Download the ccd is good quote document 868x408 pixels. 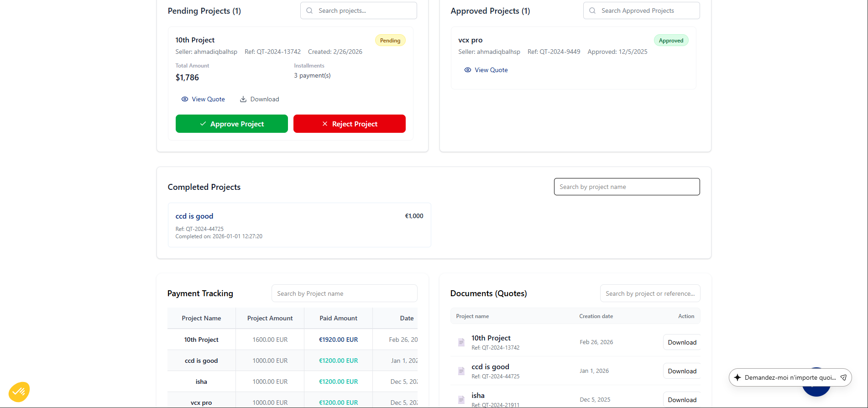click(682, 371)
